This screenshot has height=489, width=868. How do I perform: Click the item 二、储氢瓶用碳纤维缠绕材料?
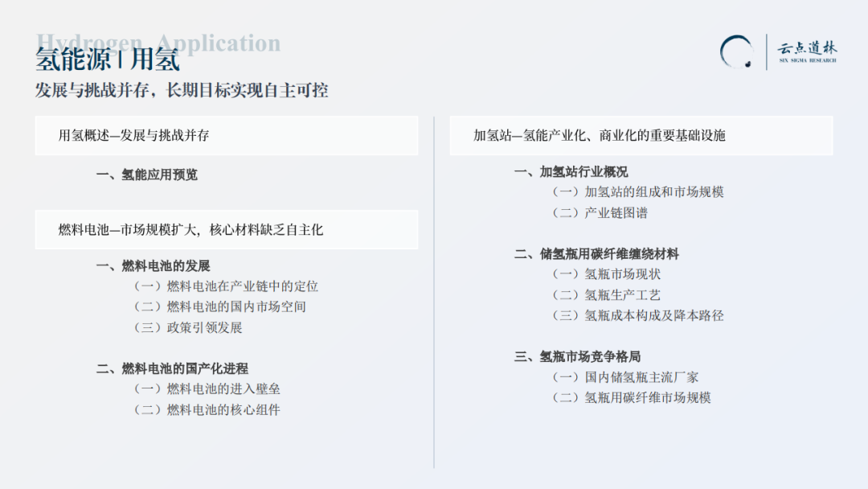[596, 254]
